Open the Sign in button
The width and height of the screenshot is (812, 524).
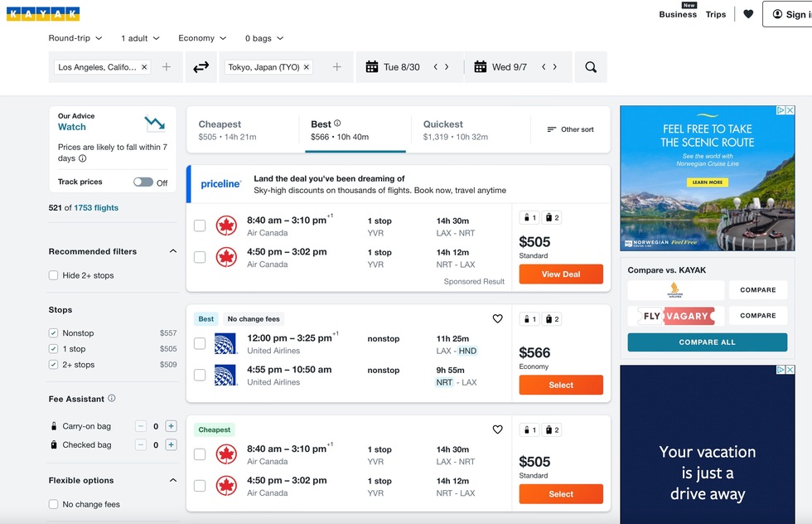787,14
